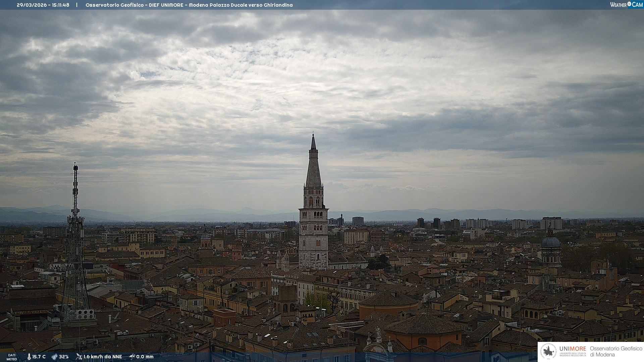The height and width of the screenshot is (362, 644).
Task: Click the UNIMORE university seal emblem
Action: pos(548,352)
